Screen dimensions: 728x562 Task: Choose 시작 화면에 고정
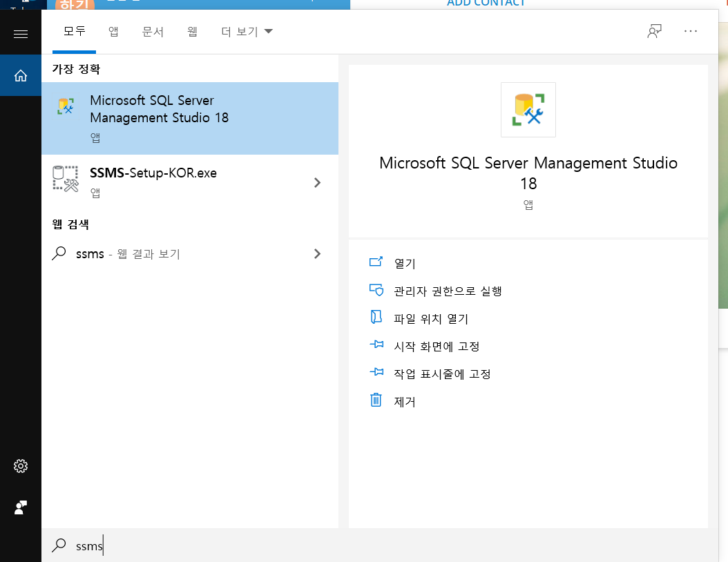[x=437, y=346]
